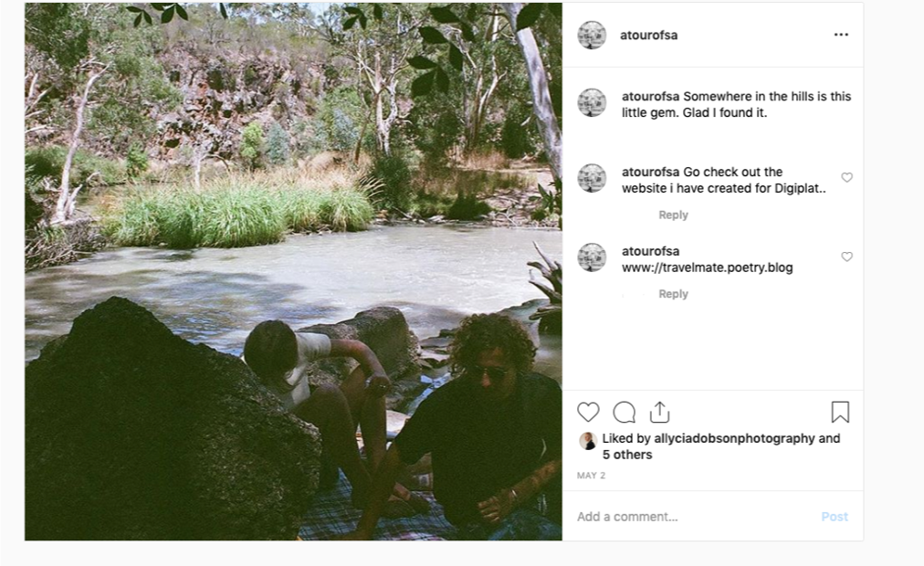The width and height of the screenshot is (924, 566).
Task: Click the avatar beside the travelmate link comment
Action: [x=592, y=257]
